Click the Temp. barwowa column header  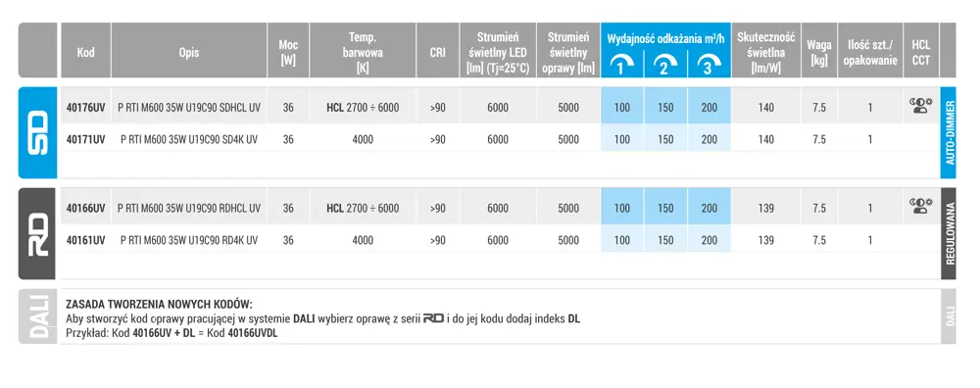363,51
